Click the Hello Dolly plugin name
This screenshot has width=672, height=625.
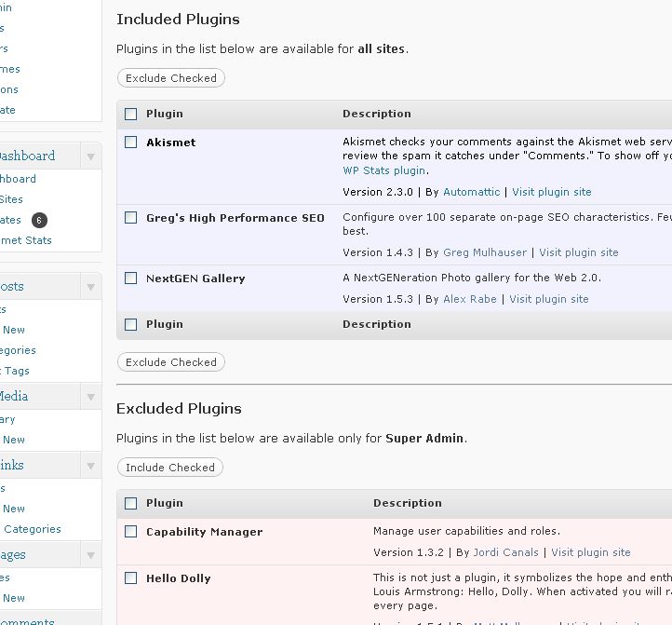179,578
